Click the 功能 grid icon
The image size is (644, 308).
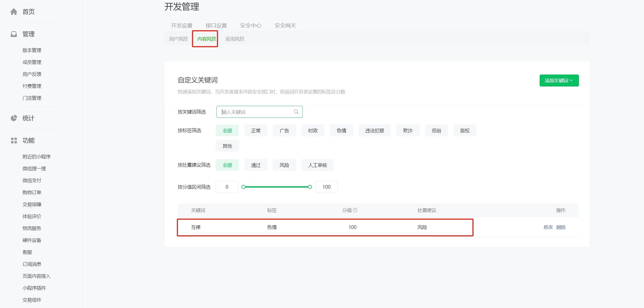pos(14,141)
